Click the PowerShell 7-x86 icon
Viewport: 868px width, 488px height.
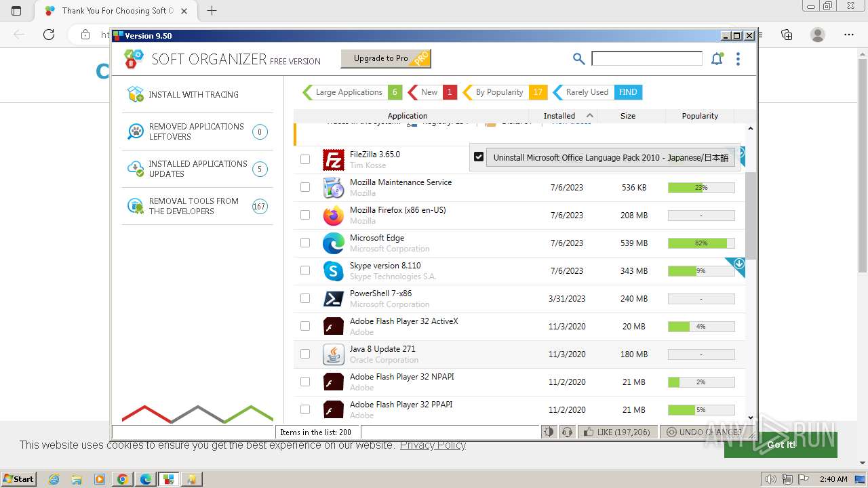333,299
